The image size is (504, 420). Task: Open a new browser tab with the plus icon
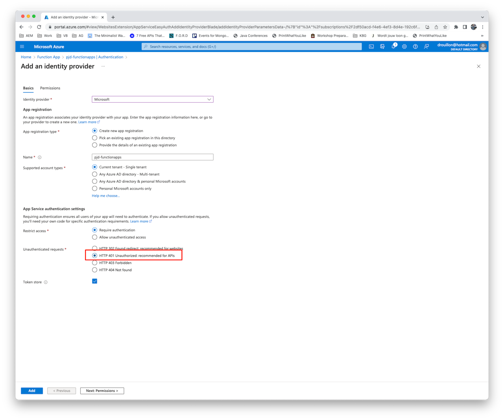click(113, 17)
